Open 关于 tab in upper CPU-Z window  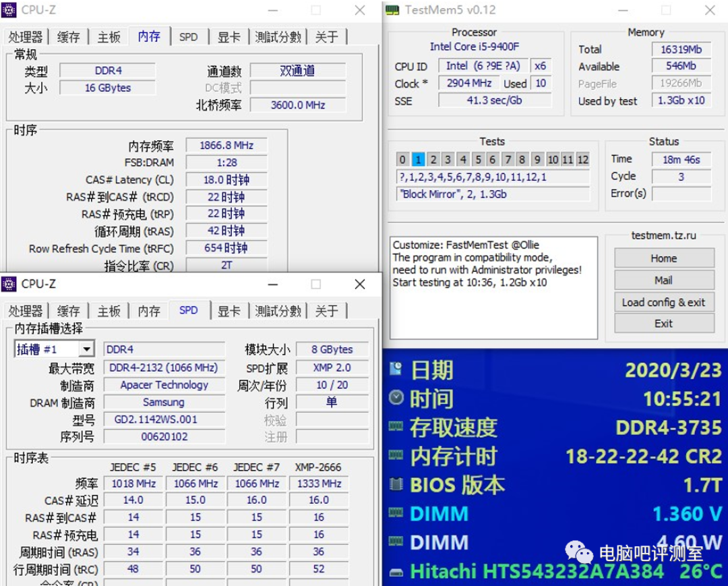327,37
